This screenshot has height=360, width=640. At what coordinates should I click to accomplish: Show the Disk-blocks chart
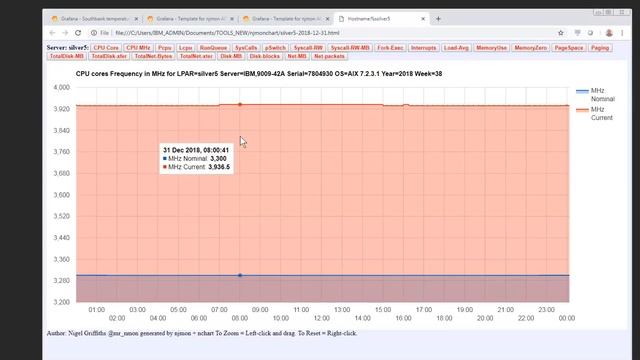coord(264,56)
